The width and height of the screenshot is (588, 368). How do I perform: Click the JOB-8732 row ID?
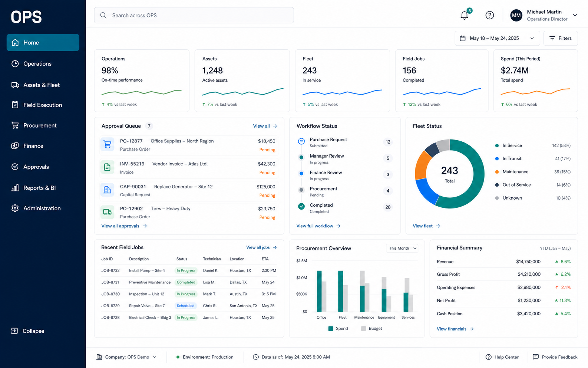tap(110, 270)
